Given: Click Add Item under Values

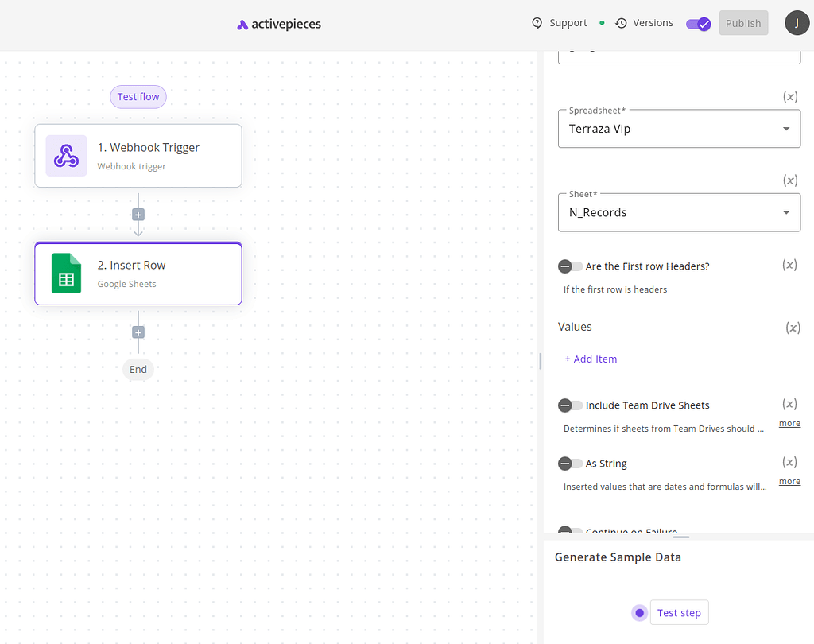Looking at the screenshot, I should (x=591, y=359).
